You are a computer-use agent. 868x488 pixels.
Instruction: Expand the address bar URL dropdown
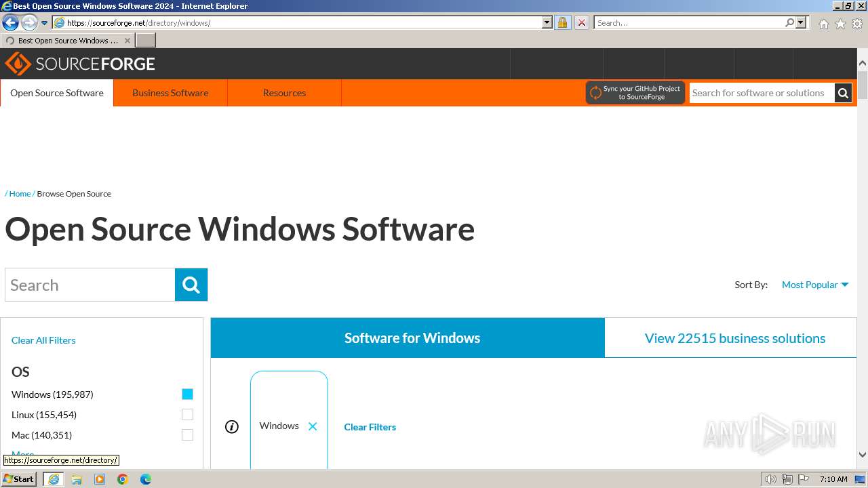coord(547,22)
